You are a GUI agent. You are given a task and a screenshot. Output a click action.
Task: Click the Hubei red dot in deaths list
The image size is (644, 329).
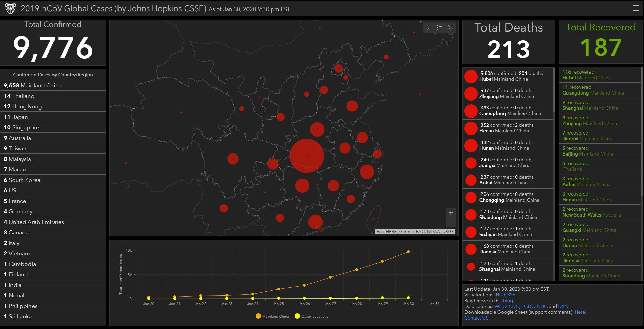(471, 76)
